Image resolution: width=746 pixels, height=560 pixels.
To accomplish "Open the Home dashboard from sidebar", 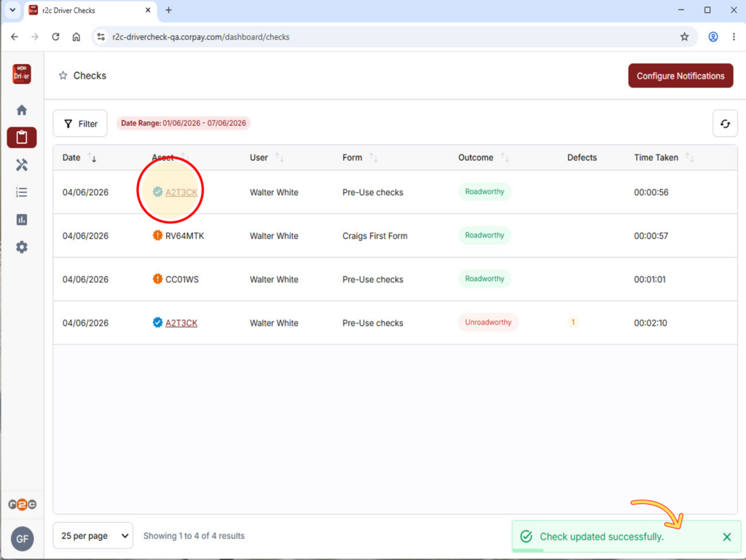I will pos(21,110).
